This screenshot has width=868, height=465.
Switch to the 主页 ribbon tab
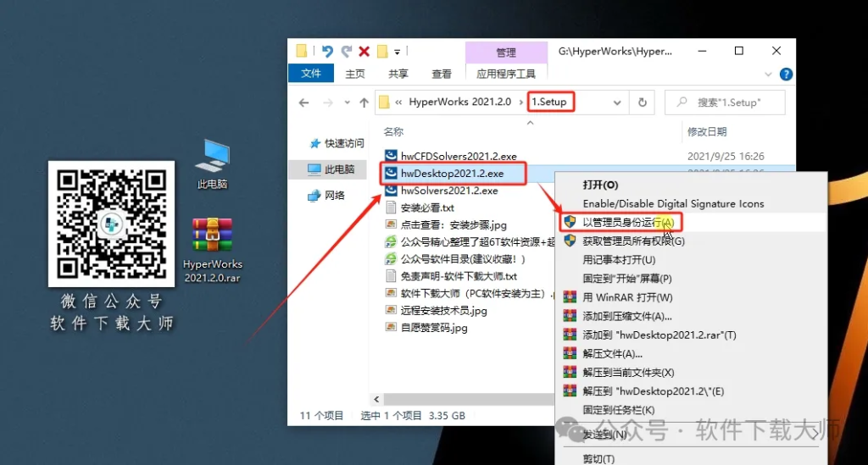(355, 74)
